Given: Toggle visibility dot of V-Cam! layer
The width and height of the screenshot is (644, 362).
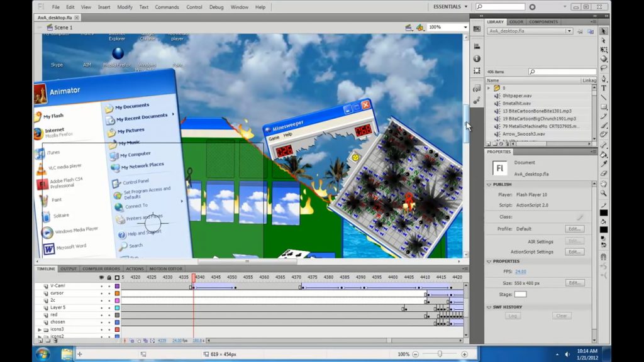Looking at the screenshot, I should (101, 286).
